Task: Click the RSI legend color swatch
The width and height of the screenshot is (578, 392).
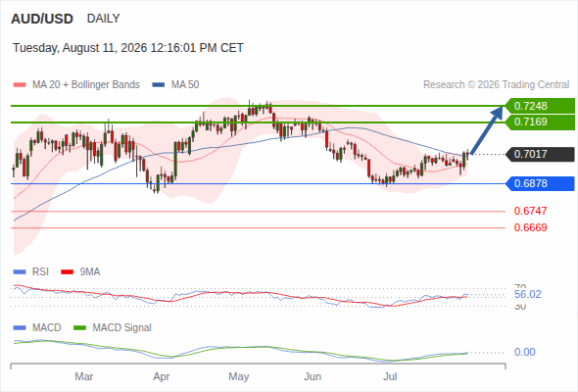Action: pyautogui.click(x=20, y=272)
